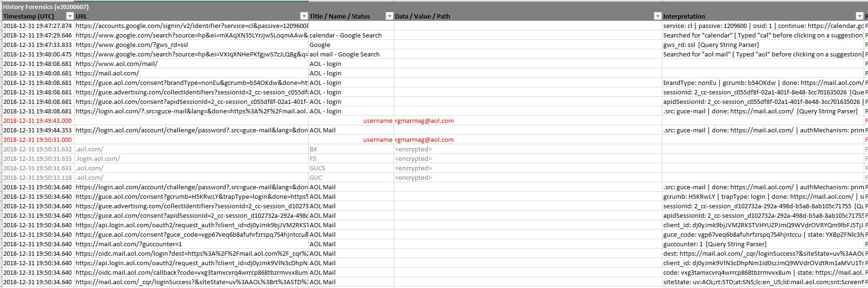Click the https://www.aol.com/mail/ URL cell

[116, 64]
